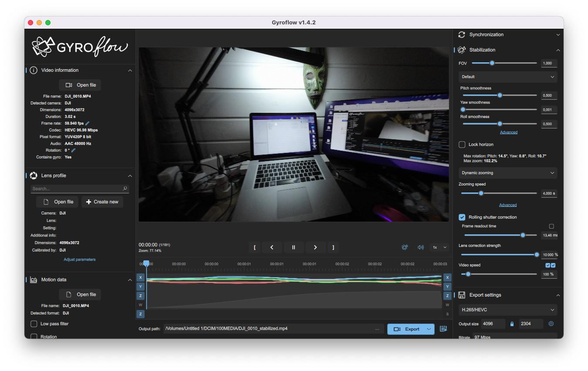Open the 1x playback speed dropdown
Screen dimensions: 588x371
click(439, 247)
